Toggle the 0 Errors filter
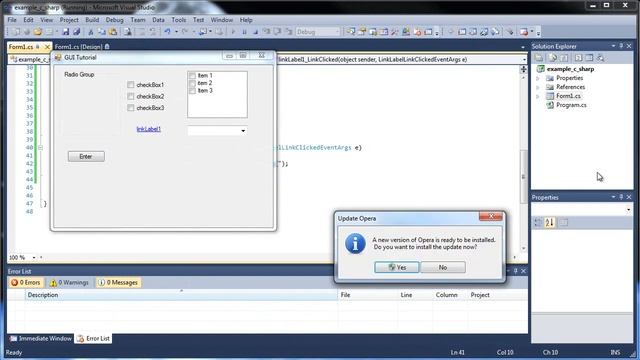 [x=25, y=282]
